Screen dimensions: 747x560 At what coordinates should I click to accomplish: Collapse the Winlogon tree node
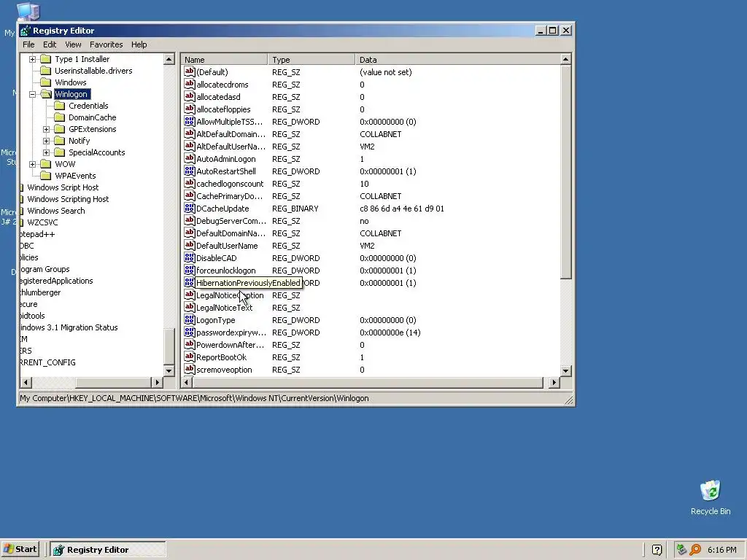pos(32,94)
